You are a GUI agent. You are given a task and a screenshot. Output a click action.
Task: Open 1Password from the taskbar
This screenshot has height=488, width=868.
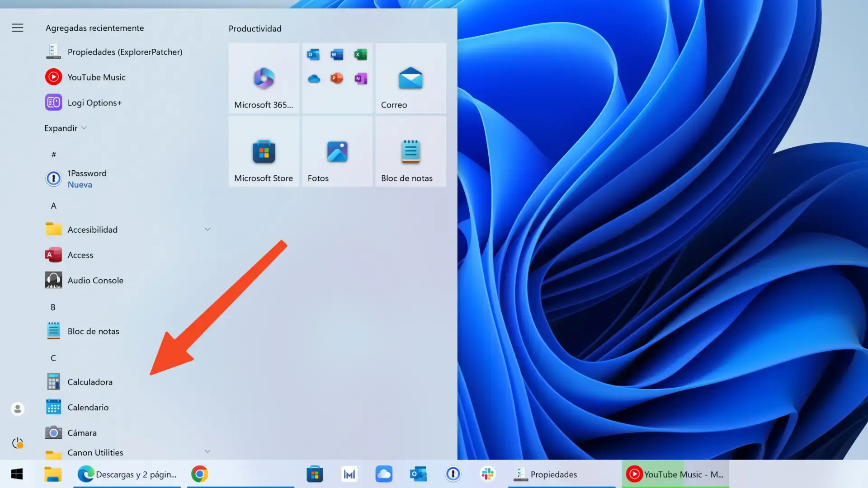(x=453, y=474)
